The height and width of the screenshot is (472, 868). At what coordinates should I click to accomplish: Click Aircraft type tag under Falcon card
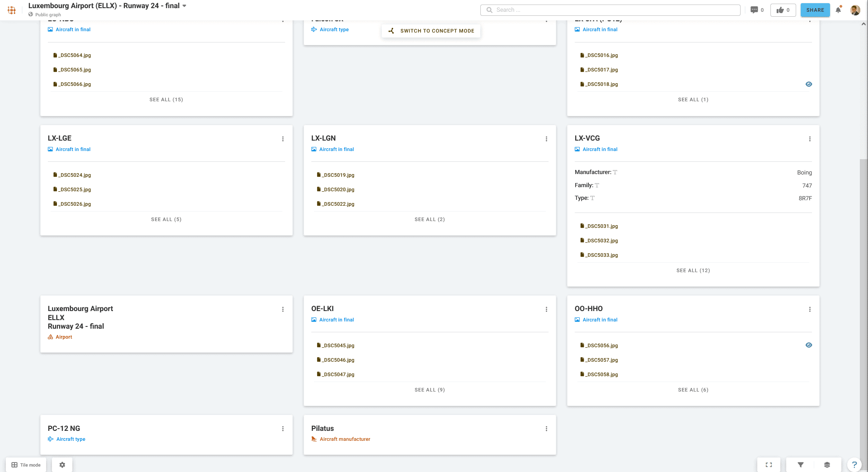click(x=330, y=29)
